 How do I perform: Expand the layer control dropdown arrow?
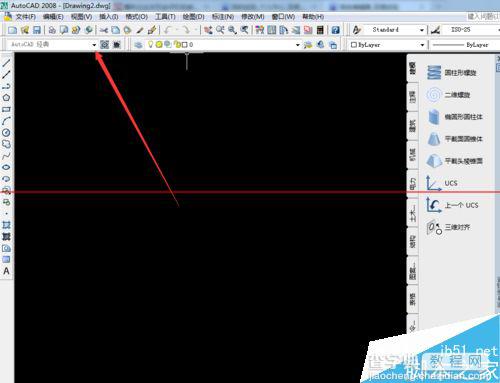click(x=298, y=45)
